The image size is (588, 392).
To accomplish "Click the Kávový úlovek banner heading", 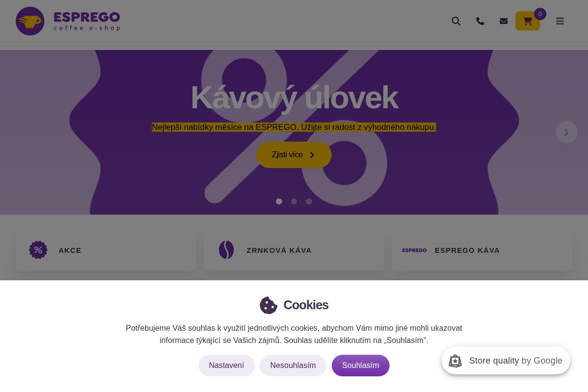I will [294, 98].
